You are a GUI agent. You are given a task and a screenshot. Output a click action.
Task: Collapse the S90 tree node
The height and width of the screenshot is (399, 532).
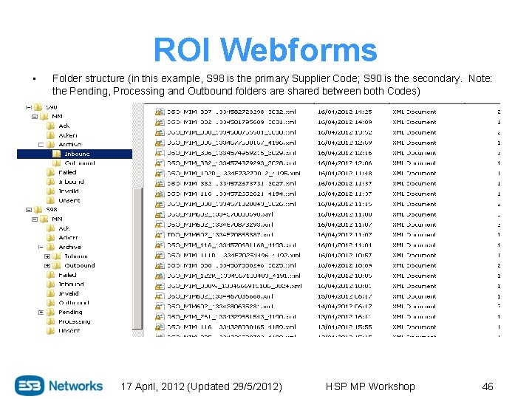(29, 107)
